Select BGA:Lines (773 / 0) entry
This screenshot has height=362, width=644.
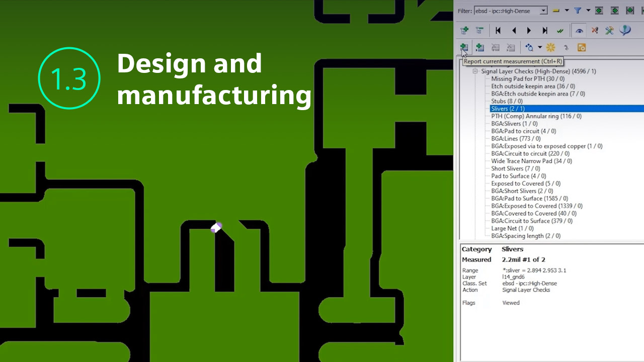point(516,138)
